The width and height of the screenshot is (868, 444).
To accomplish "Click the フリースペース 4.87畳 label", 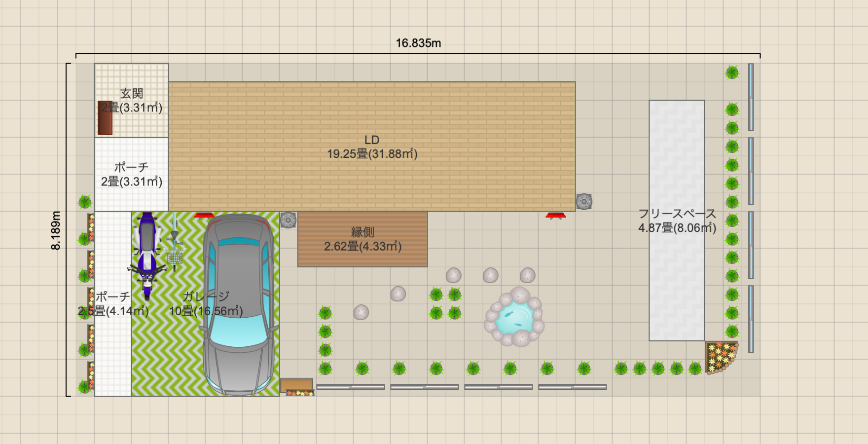I will 677,221.
